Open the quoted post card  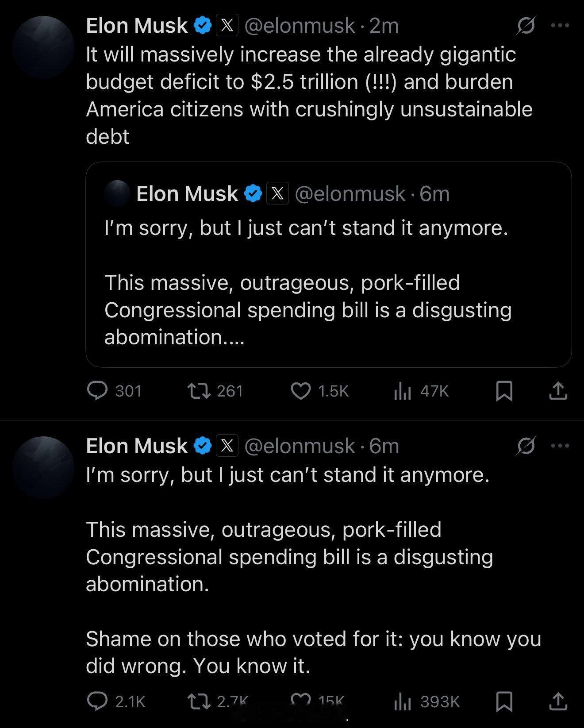[x=328, y=283]
